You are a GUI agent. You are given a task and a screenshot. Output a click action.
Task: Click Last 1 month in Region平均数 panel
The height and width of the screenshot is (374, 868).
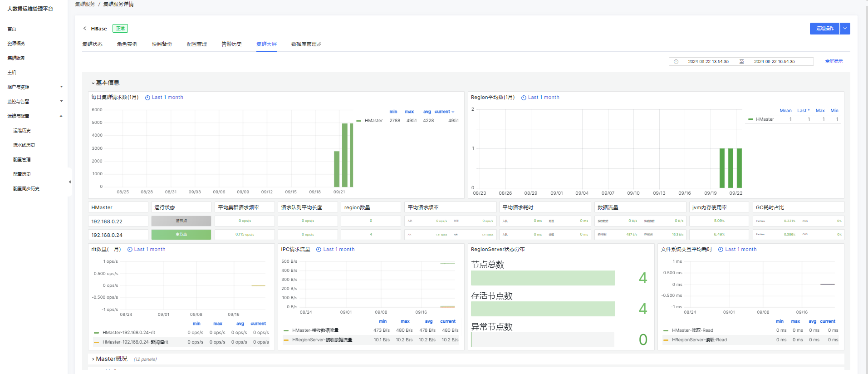point(544,98)
